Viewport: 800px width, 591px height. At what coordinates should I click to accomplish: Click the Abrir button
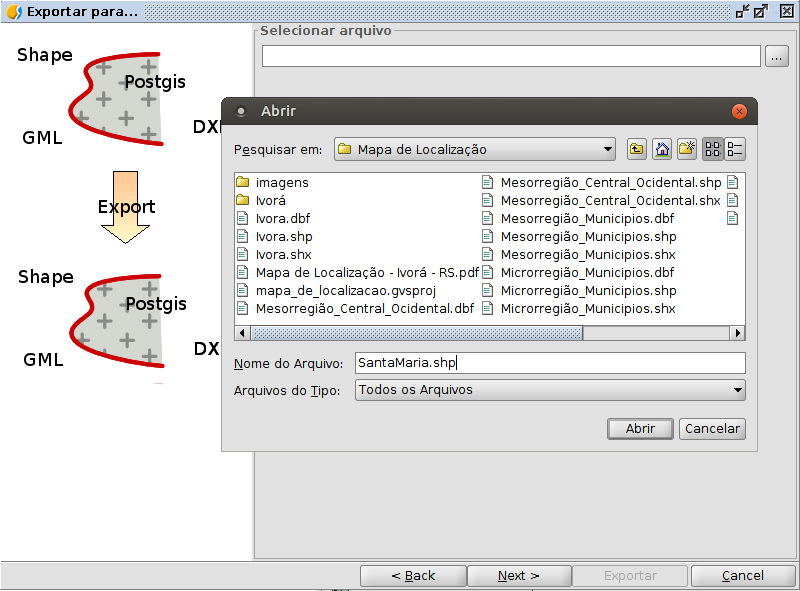click(640, 429)
